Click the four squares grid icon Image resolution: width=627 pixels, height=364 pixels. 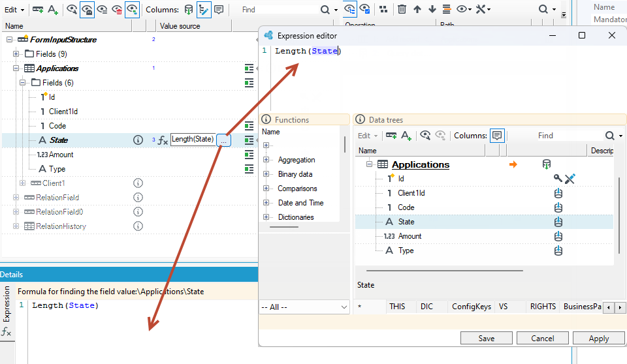pyautogui.click(x=383, y=10)
